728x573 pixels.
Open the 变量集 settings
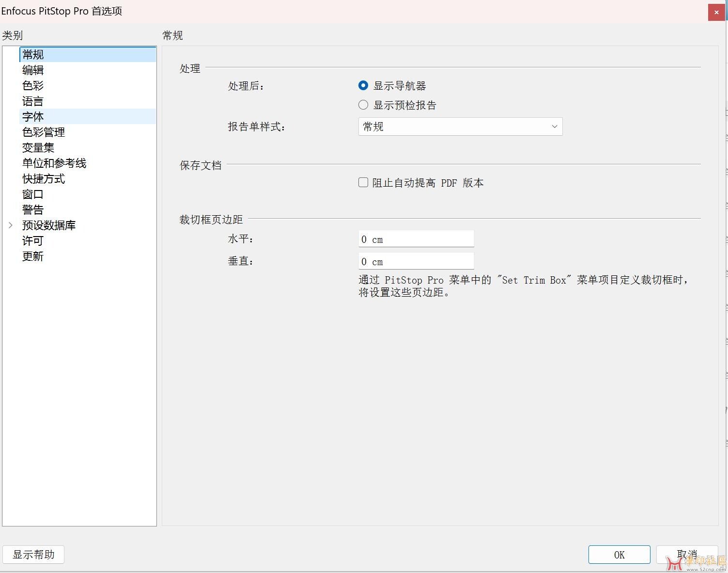pyautogui.click(x=39, y=147)
